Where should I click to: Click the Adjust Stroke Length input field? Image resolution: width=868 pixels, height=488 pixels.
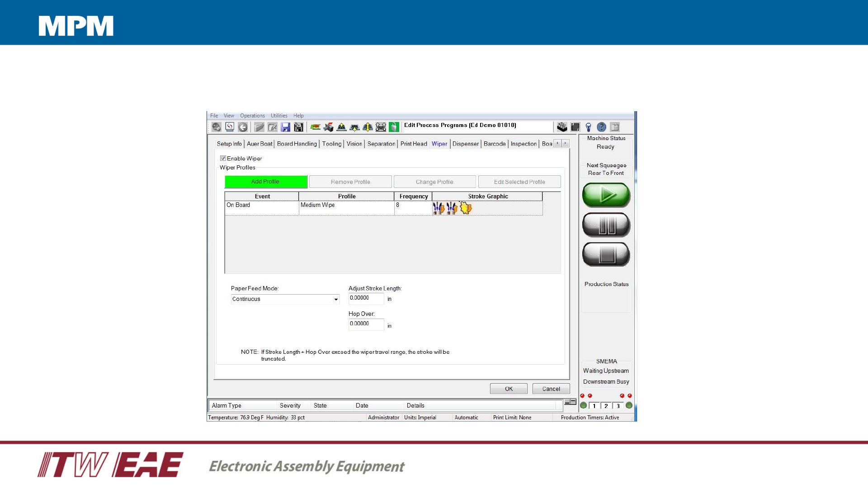(x=366, y=298)
